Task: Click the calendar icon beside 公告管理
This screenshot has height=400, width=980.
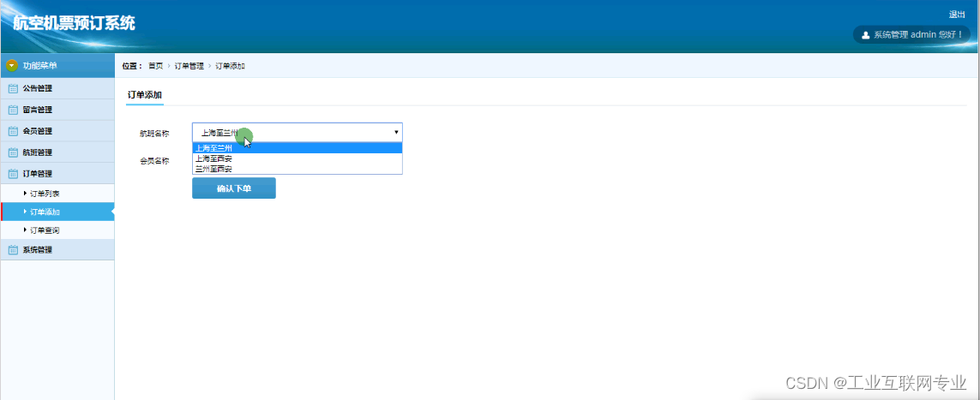Action: point(13,88)
